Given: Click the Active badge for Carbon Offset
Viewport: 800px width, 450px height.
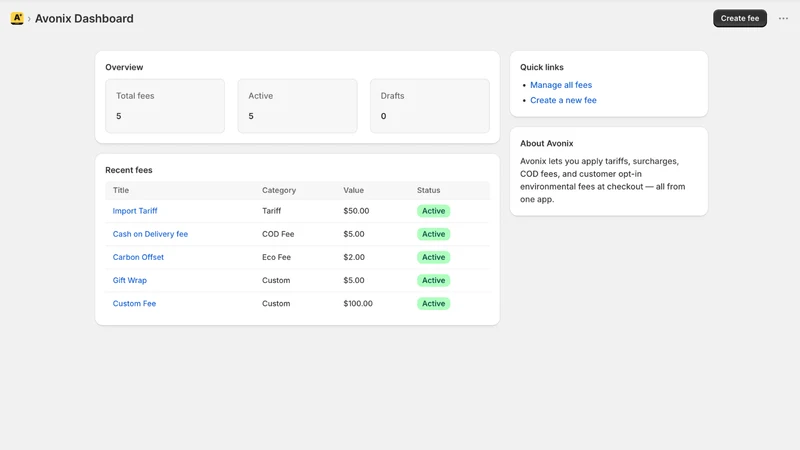Looking at the screenshot, I should coord(433,257).
